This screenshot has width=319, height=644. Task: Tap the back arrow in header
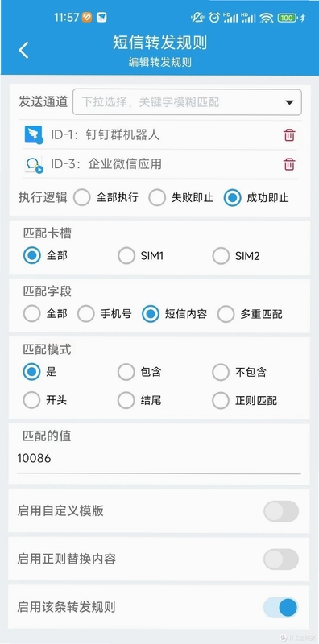click(x=23, y=51)
